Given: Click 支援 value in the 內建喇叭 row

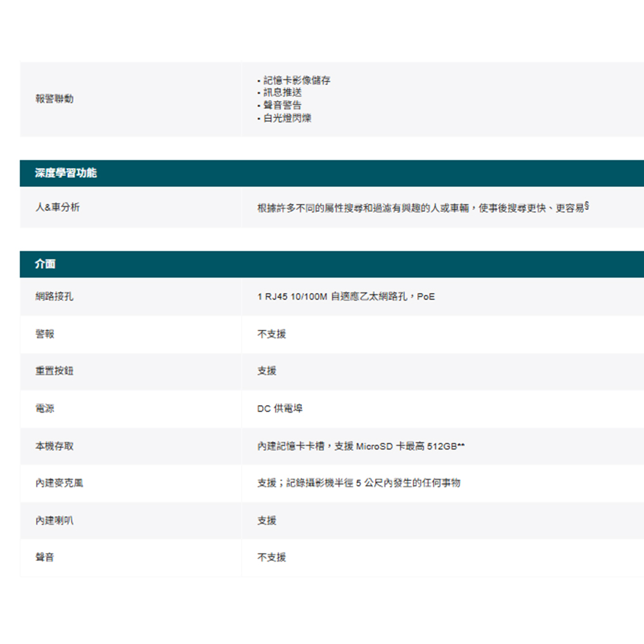Looking at the screenshot, I should (267, 520).
